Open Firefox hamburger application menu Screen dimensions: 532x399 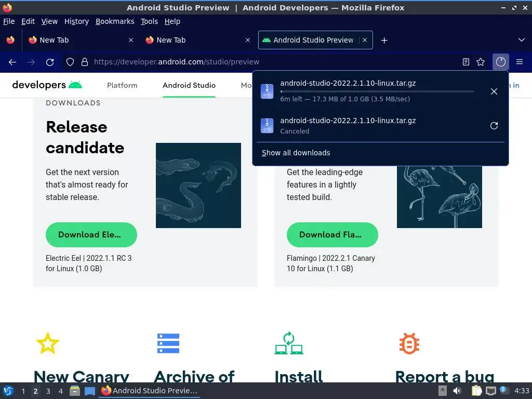tap(520, 62)
